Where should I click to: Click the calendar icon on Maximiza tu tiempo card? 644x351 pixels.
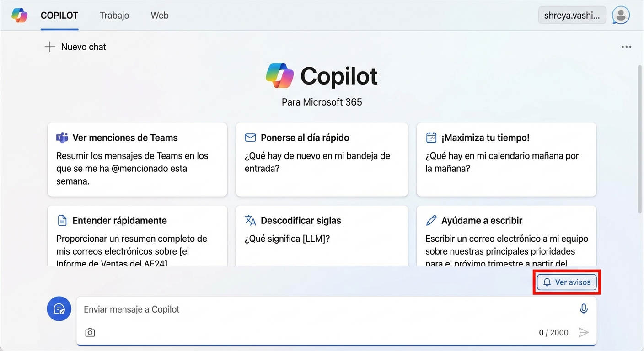(430, 137)
